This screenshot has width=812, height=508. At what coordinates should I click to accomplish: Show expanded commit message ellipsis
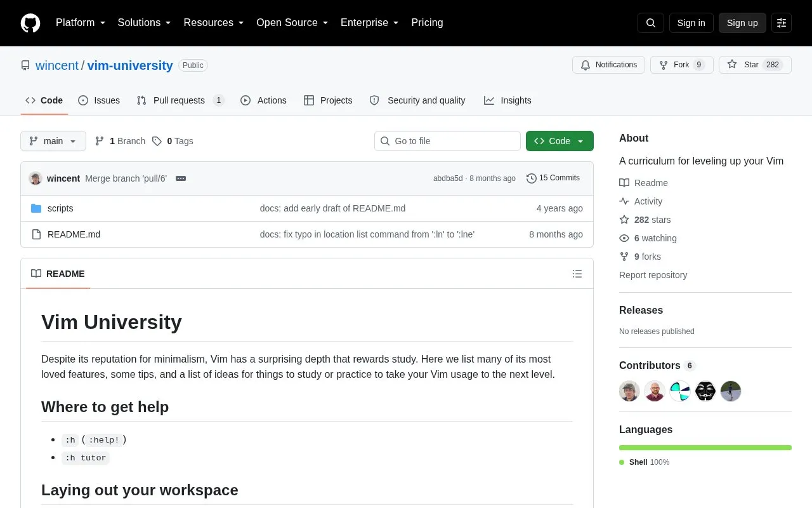181,178
